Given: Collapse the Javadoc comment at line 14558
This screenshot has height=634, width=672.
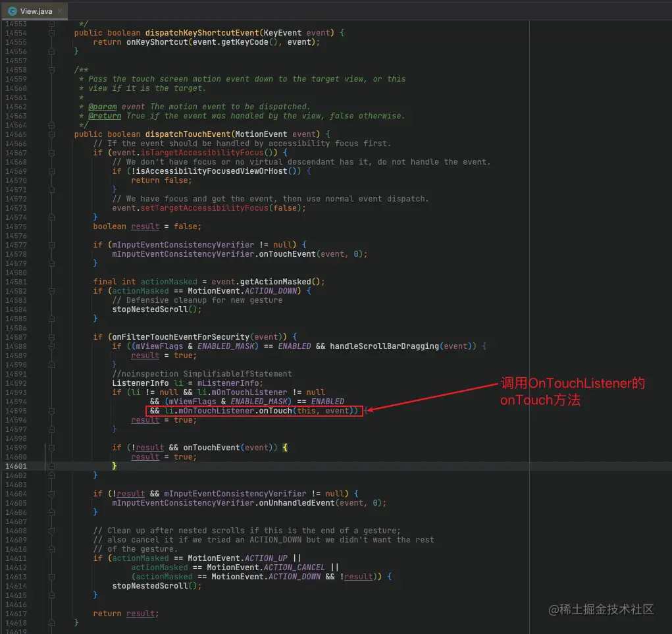Looking at the screenshot, I should tap(51, 70).
